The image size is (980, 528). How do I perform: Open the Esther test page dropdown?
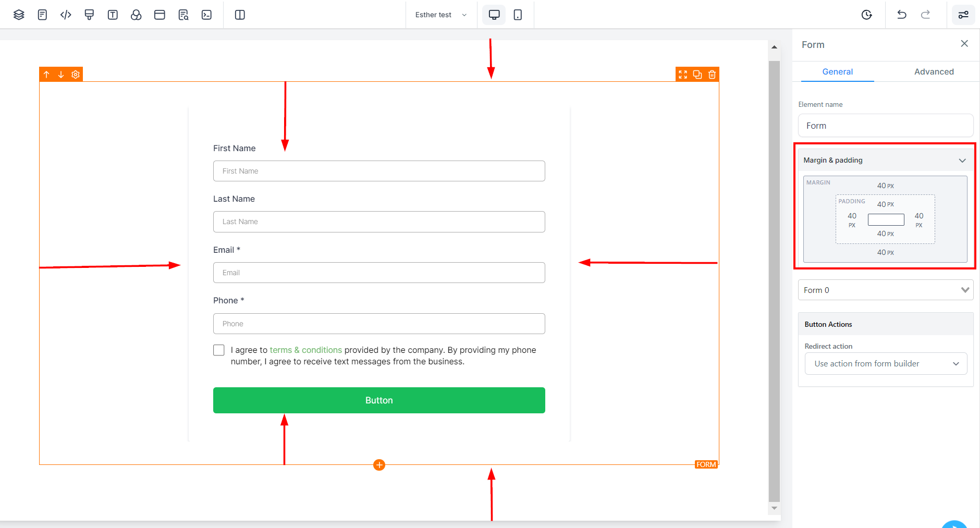(x=441, y=15)
